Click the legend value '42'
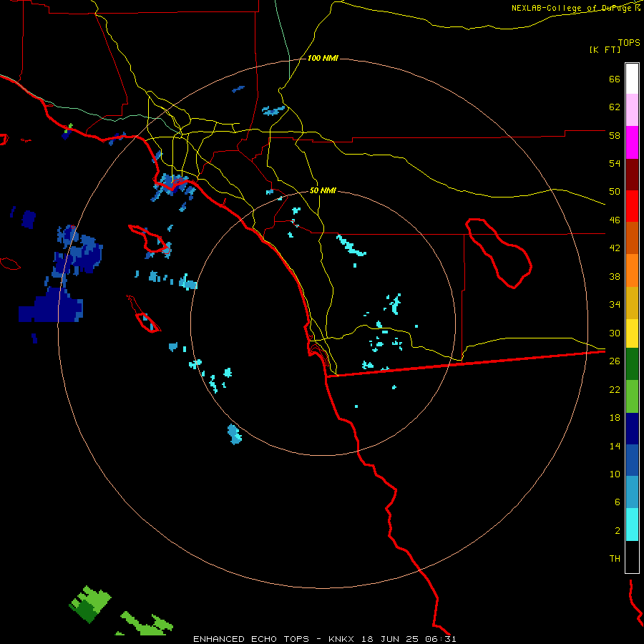 pyautogui.click(x=615, y=248)
